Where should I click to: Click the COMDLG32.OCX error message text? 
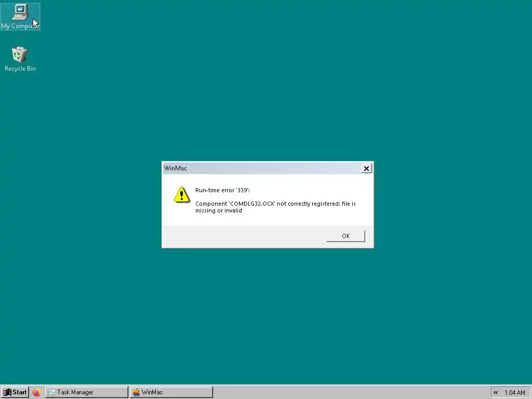[275, 207]
